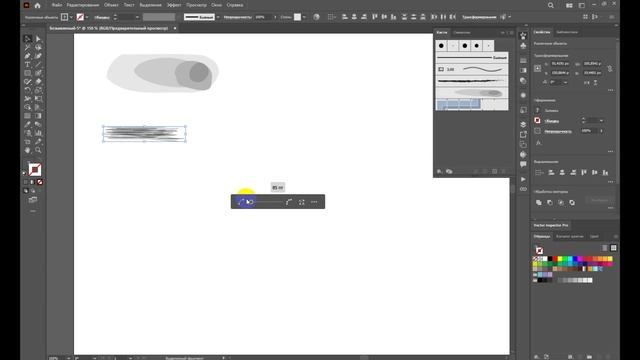Select the Type tool
This screenshot has width=640, height=360.
coord(27,64)
